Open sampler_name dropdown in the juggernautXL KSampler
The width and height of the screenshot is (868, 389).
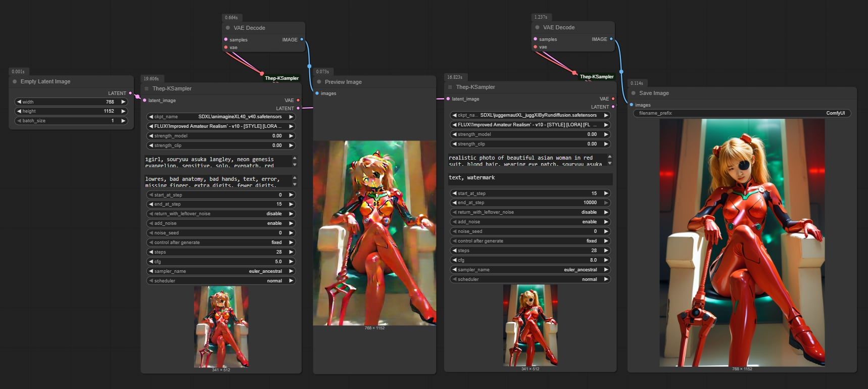tap(530, 270)
